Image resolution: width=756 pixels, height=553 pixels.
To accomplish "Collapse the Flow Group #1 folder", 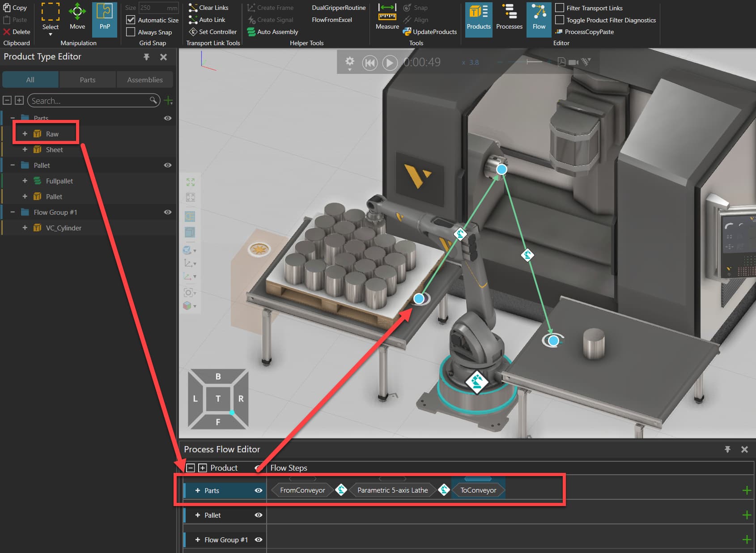I will pyautogui.click(x=13, y=212).
